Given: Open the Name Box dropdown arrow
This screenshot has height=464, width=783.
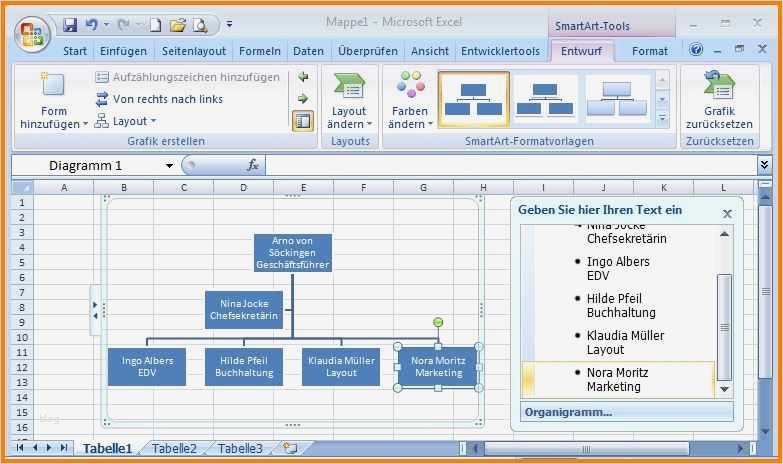Looking at the screenshot, I should pyautogui.click(x=169, y=166).
